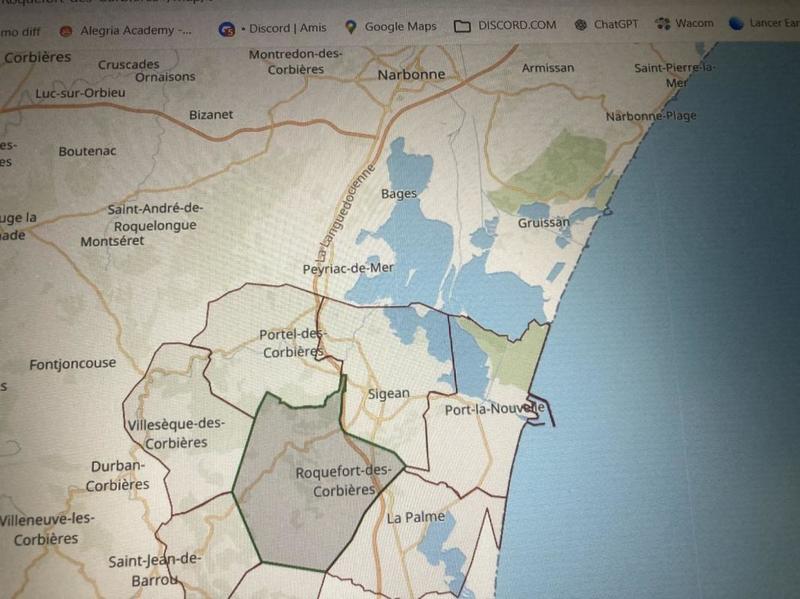Click the Google Maps pin icon bookmark
800x599 pixels.
click(350, 27)
